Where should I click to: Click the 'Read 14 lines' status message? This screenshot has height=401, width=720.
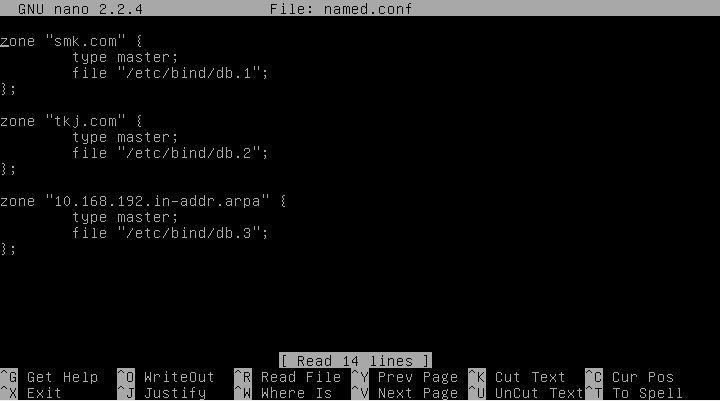click(x=355, y=361)
